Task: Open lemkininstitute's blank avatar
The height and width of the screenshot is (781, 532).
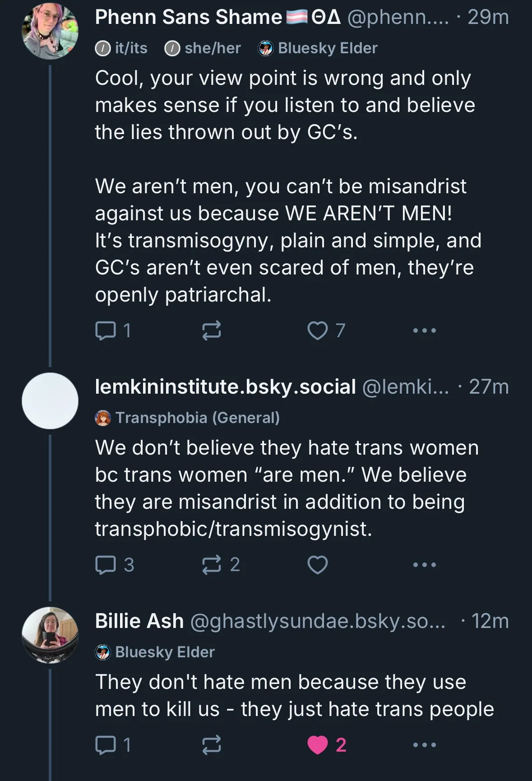Action: click(x=50, y=401)
